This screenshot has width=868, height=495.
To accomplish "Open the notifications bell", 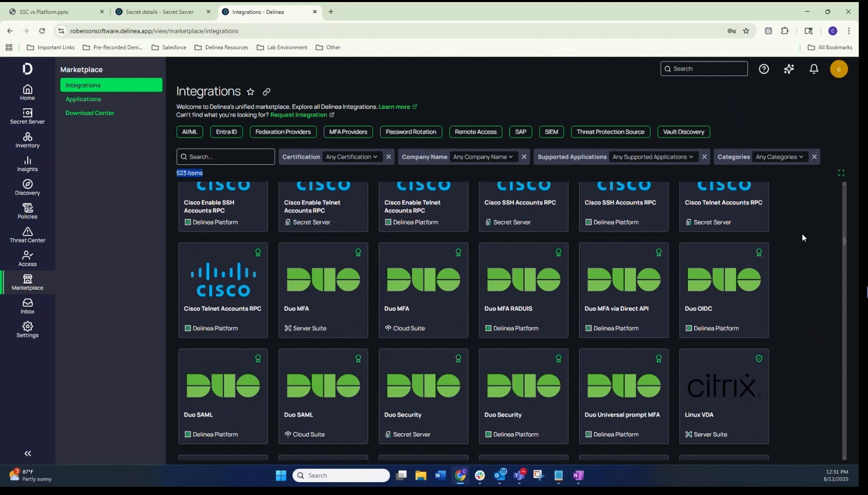I will click(x=814, y=69).
